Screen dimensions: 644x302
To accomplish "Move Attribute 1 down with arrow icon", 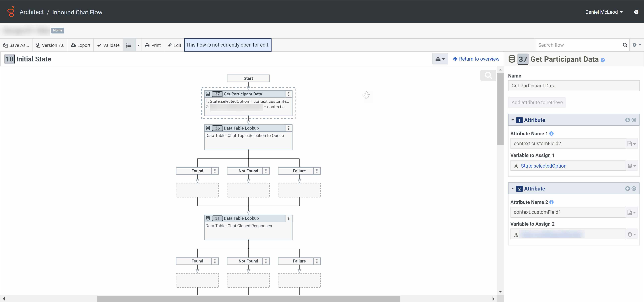I will 628,120.
